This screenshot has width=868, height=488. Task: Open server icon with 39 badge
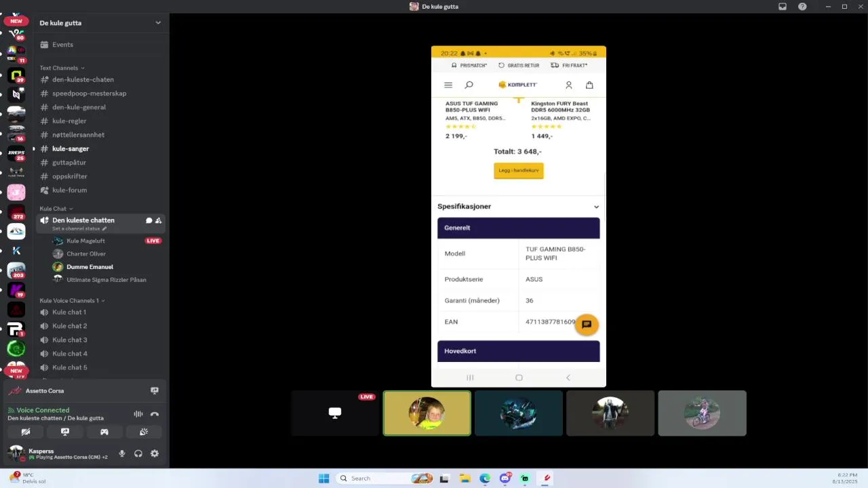click(16, 75)
